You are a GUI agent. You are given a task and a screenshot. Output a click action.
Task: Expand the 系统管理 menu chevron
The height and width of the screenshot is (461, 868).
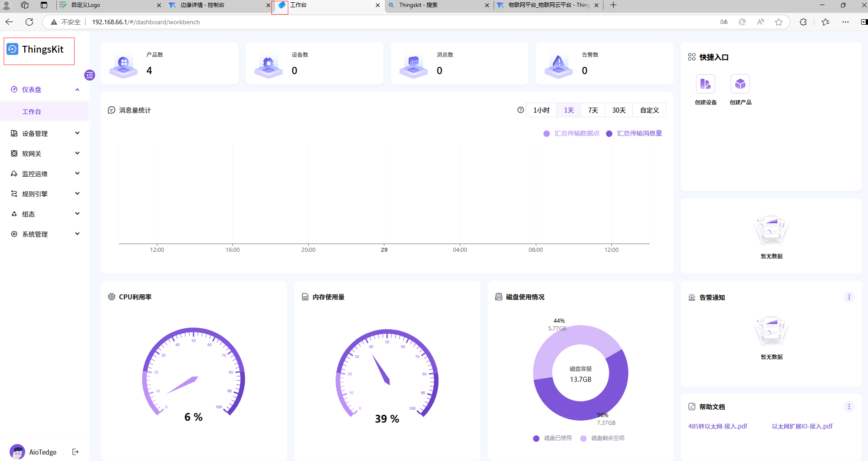click(77, 234)
